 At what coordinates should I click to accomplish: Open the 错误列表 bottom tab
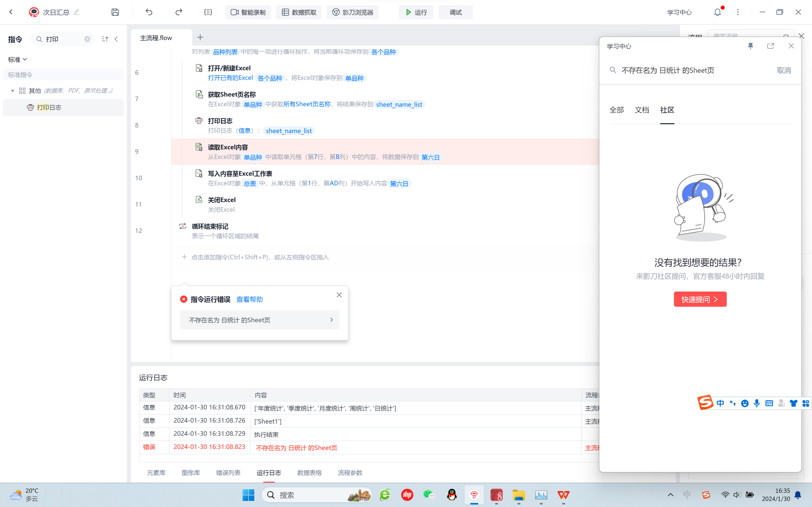[228, 473]
